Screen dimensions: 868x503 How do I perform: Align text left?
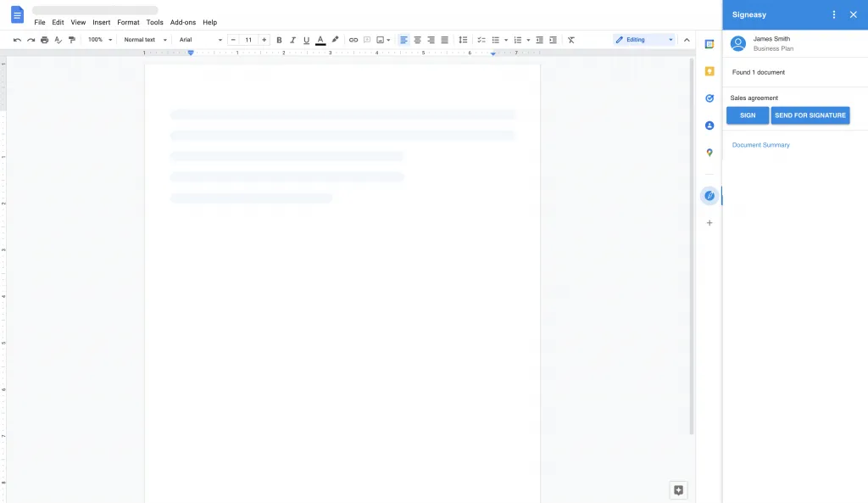click(x=403, y=40)
